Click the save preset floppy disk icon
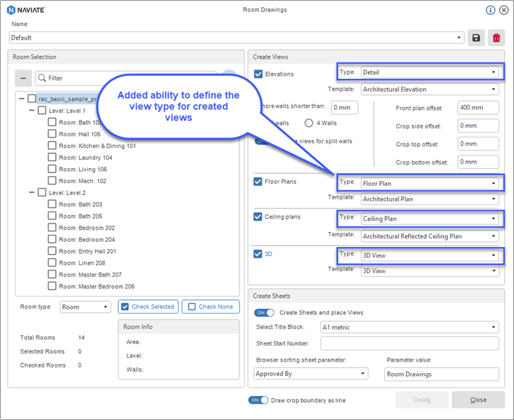 point(476,38)
